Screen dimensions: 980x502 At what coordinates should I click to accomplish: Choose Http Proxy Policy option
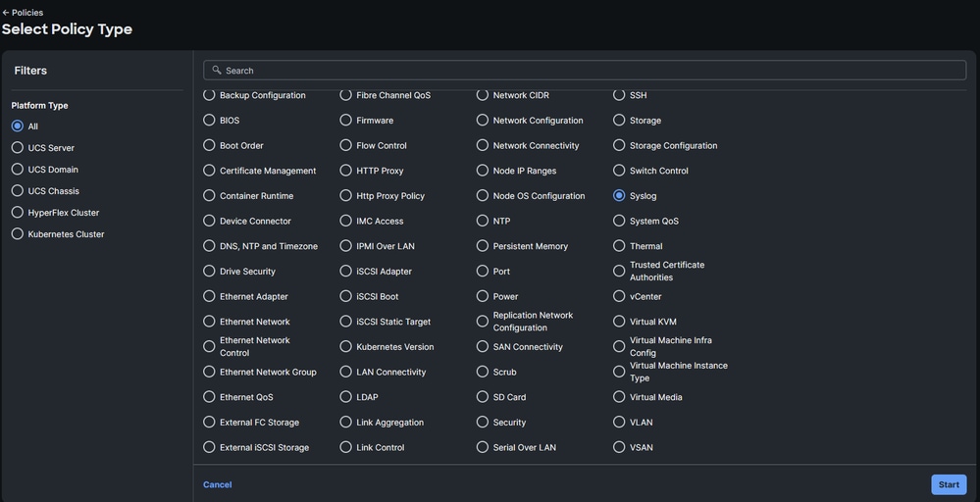coord(345,195)
